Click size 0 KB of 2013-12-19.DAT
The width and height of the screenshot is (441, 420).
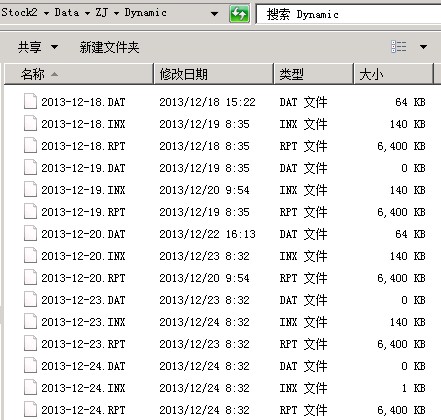(413, 168)
